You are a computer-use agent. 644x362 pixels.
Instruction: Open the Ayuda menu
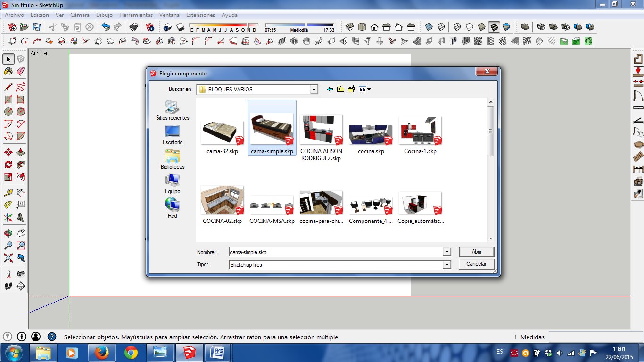(230, 15)
